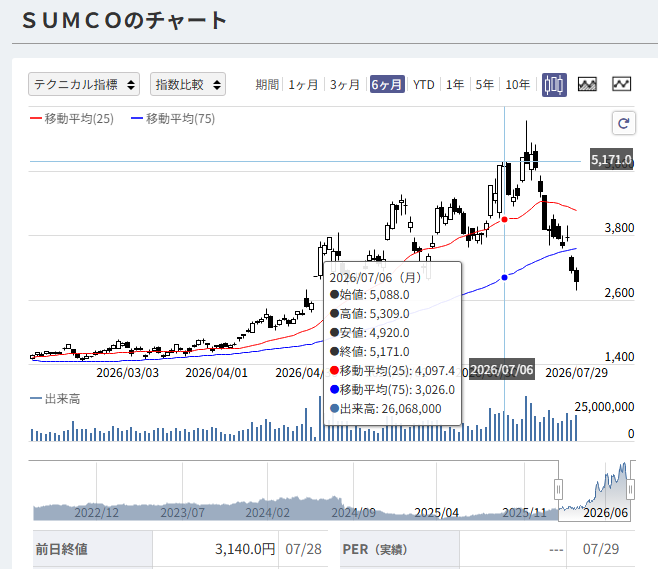The width and height of the screenshot is (658, 569).
Task: Click the 安値: 4,920.0 tooltip line
Action: click(x=369, y=333)
